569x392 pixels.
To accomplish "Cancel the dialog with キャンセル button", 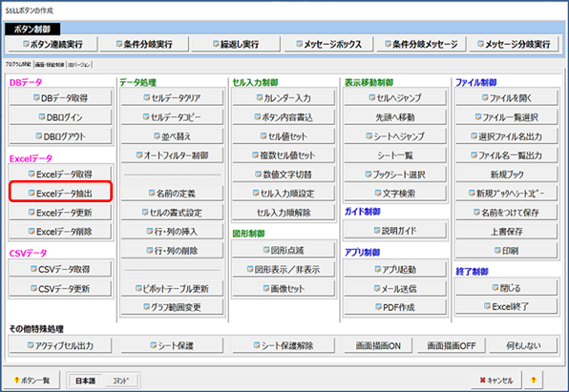I will (496, 380).
